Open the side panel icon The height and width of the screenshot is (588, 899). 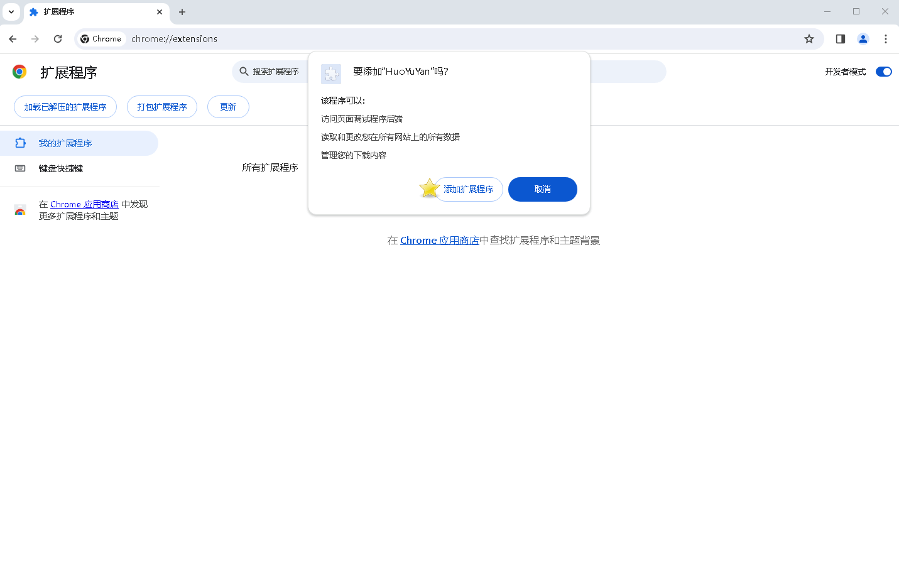tap(841, 39)
